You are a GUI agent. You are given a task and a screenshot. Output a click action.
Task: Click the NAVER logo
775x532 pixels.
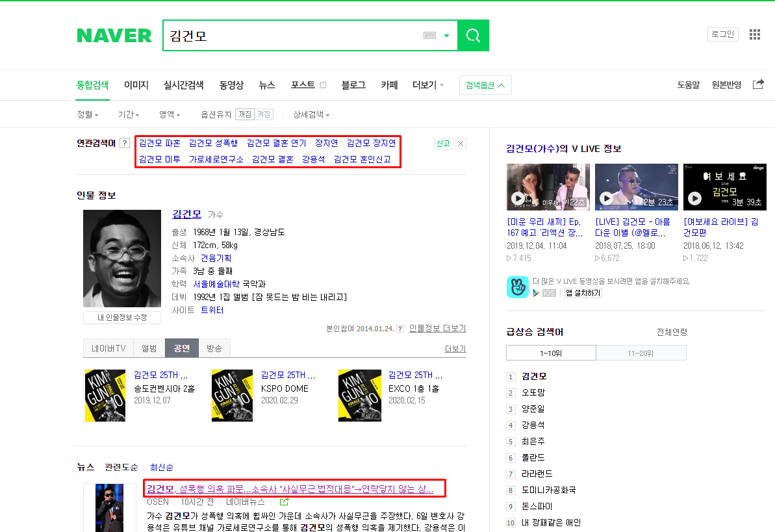click(x=114, y=36)
